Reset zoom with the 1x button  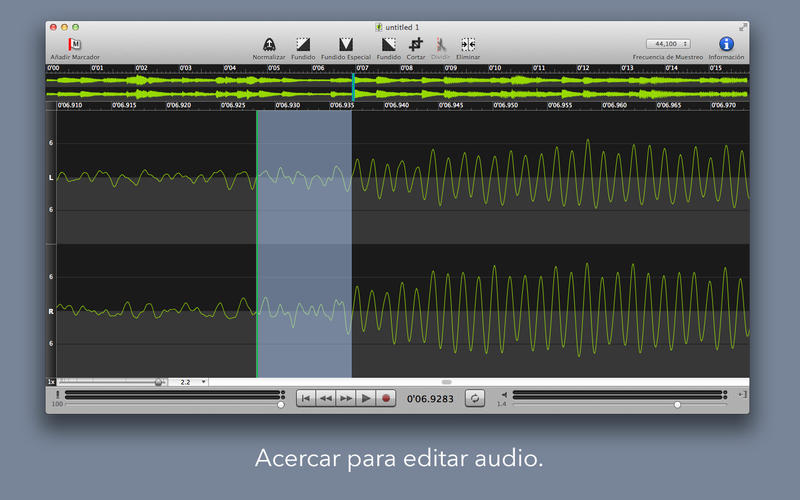(51, 382)
